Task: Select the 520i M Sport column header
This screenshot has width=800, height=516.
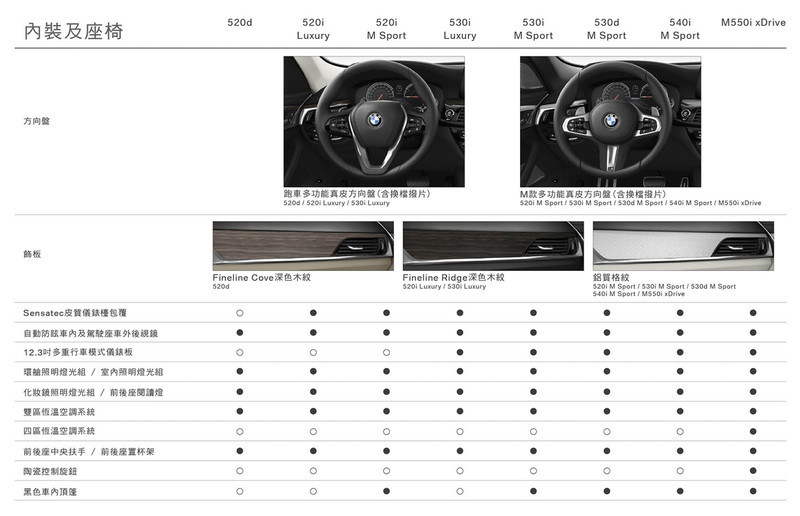Action: [386, 29]
